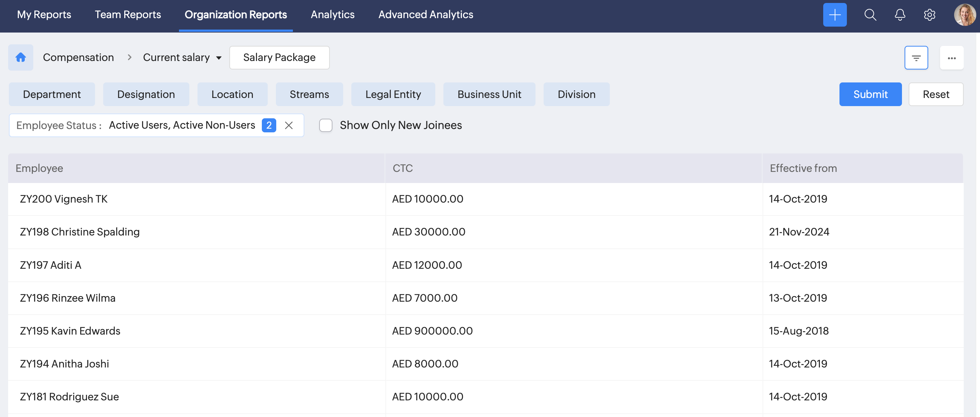Toggle the filter icon button

click(916, 58)
